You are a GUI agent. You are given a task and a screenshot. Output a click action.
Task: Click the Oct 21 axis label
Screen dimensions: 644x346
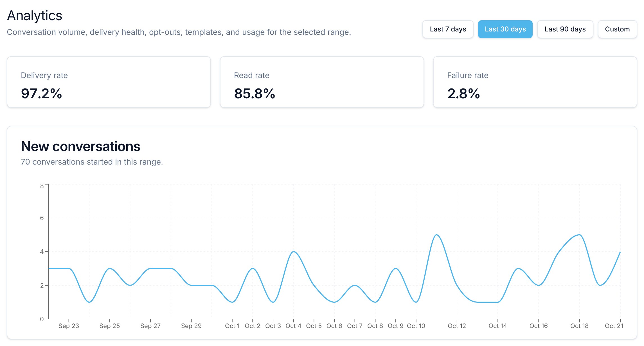614,326
